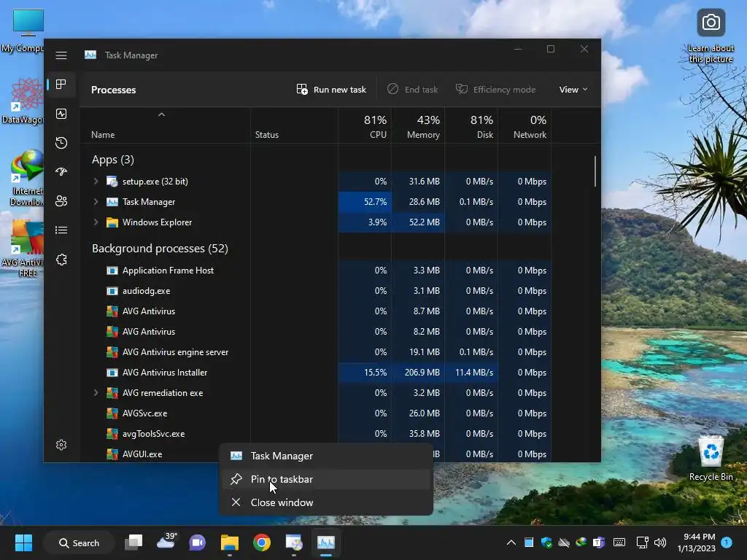The image size is (747, 560).
Task: Sort by the Name column header
Action: click(x=103, y=135)
